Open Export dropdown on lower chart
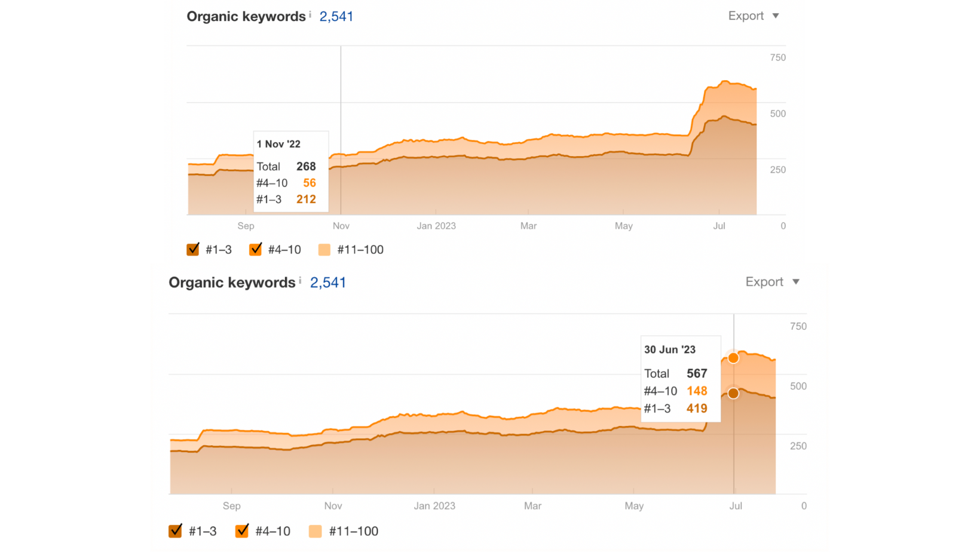 [771, 282]
